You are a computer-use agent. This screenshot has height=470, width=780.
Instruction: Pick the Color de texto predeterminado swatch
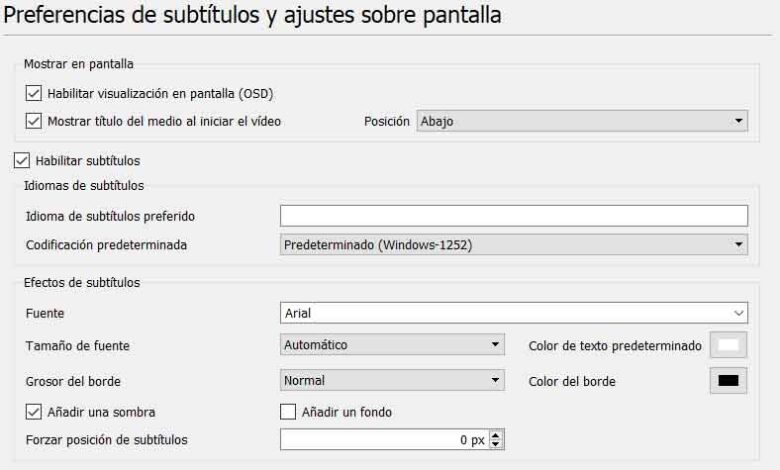tap(728, 346)
